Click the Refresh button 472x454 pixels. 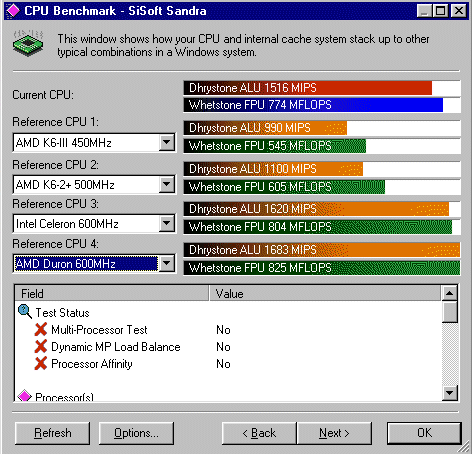[53, 433]
